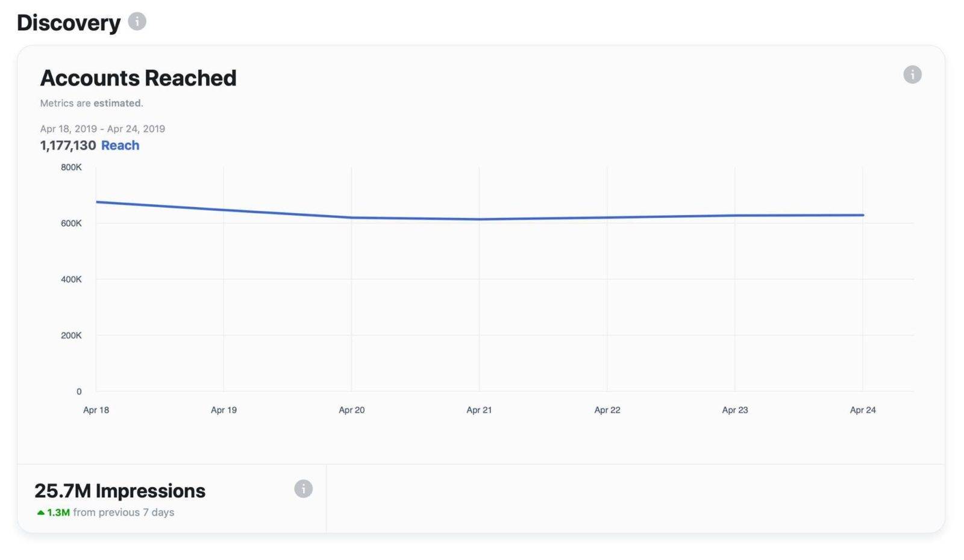The width and height of the screenshot is (964, 560).
Task: Click the Discovery section heading
Action: click(x=69, y=23)
